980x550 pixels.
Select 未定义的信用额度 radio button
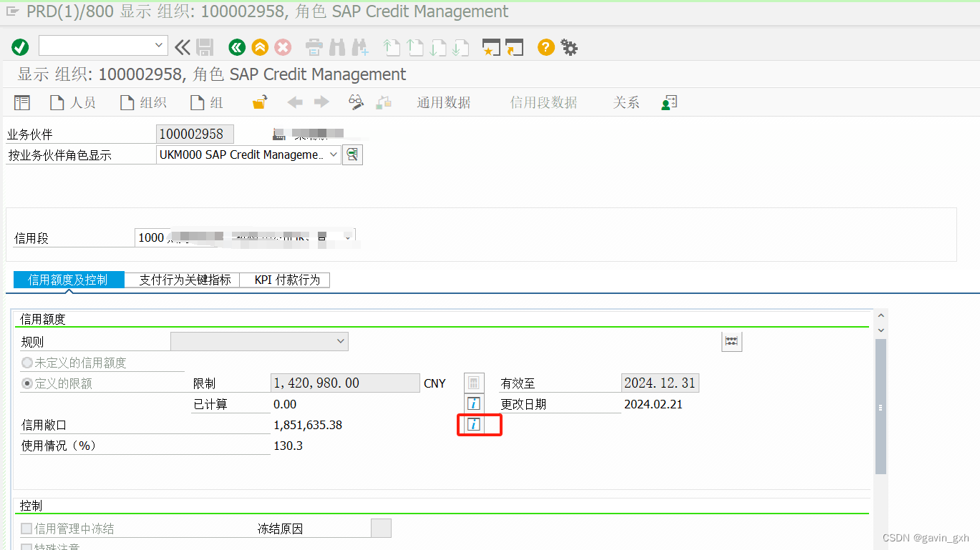27,363
